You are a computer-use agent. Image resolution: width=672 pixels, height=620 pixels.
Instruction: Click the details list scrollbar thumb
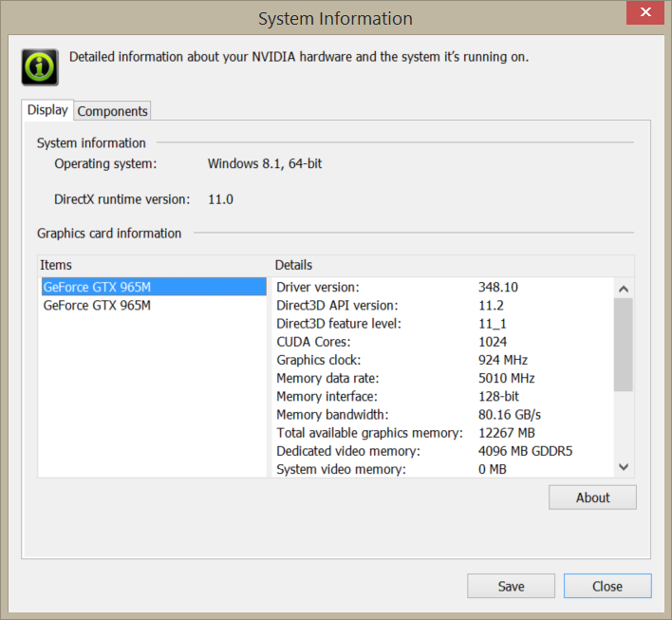coord(624,345)
